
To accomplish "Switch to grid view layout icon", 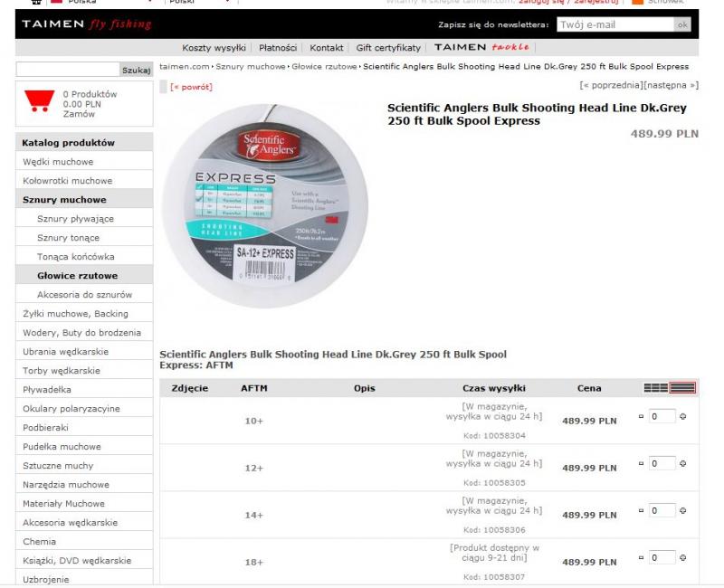I will tap(655, 388).
